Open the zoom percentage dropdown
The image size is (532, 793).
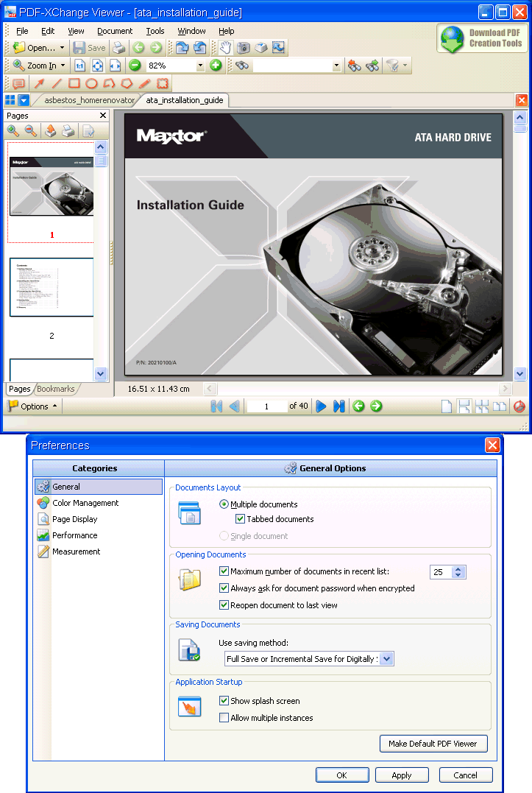coord(200,66)
